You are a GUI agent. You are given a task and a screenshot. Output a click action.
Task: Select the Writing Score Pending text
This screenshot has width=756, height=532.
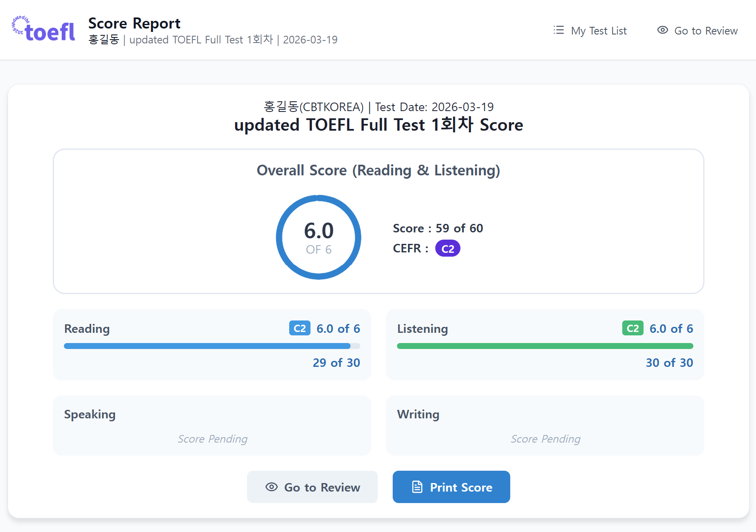tap(546, 439)
